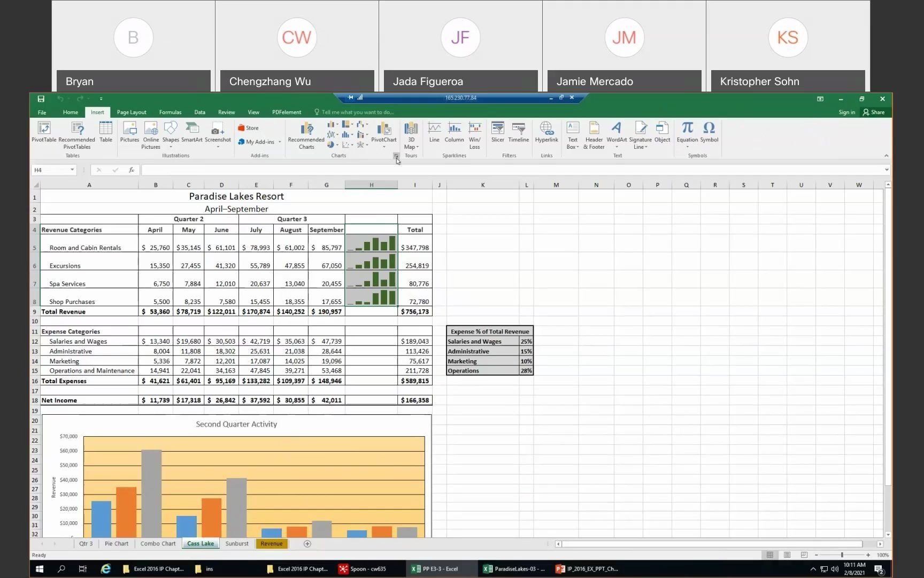This screenshot has height=578, width=924.
Task: Expand the formula bar
Action: 887,170
